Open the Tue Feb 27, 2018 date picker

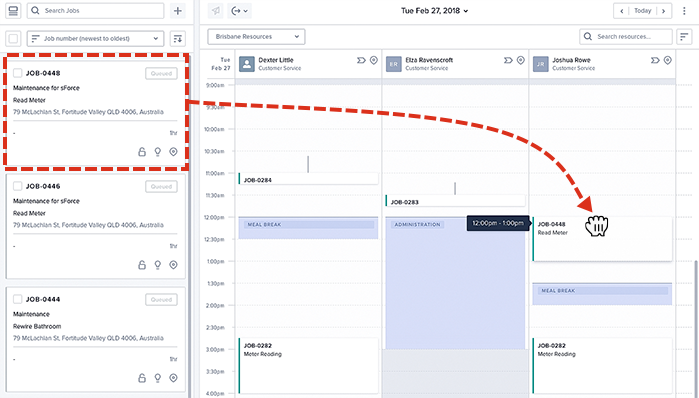coord(435,11)
